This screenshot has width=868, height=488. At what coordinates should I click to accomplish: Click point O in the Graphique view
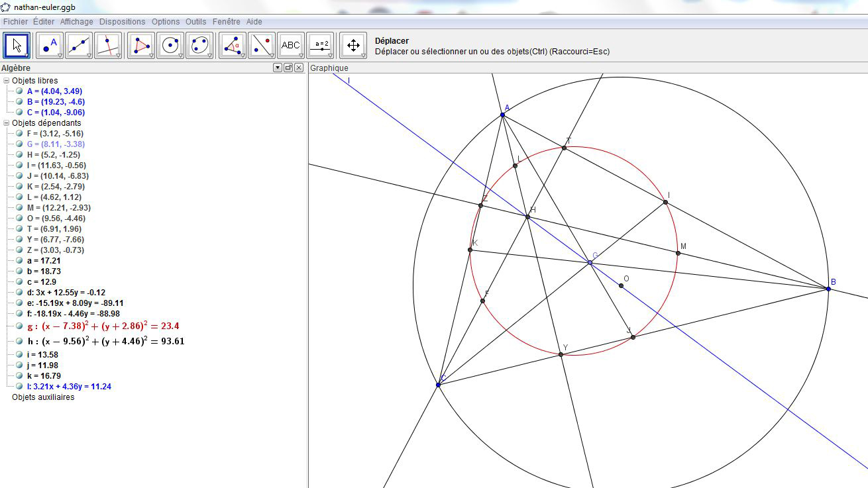tap(621, 286)
